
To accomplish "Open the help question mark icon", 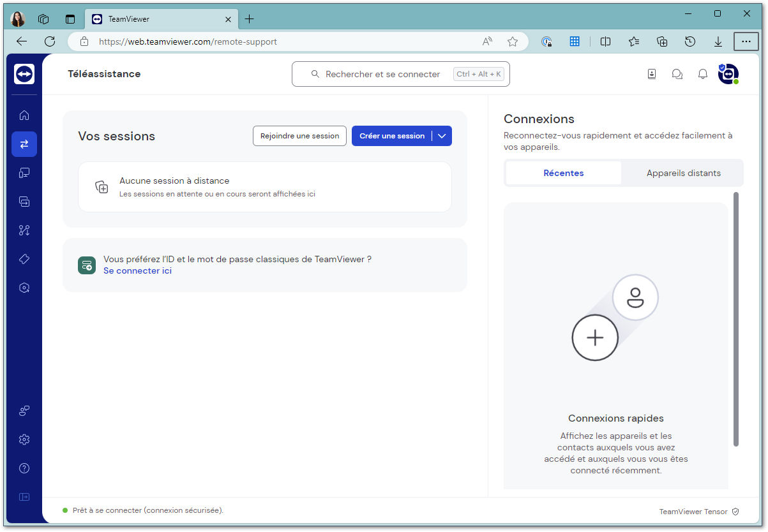I will pos(24,468).
